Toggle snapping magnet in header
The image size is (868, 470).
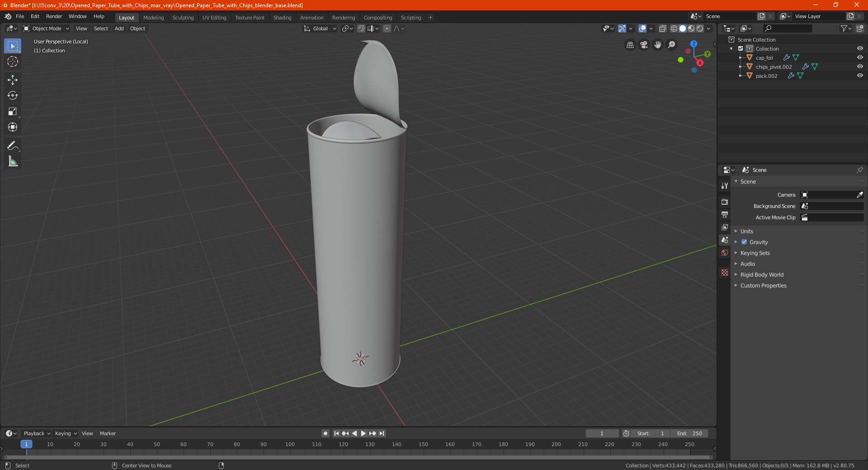coord(361,28)
